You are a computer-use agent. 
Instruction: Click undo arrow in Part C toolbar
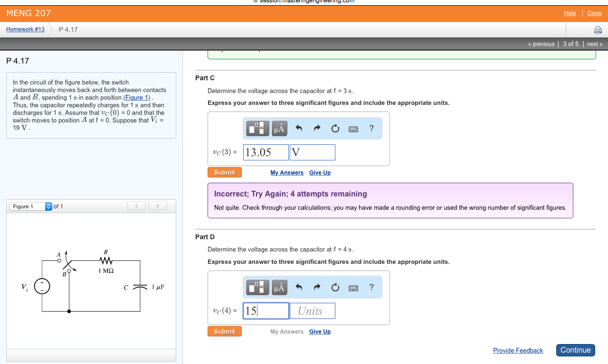[299, 128]
